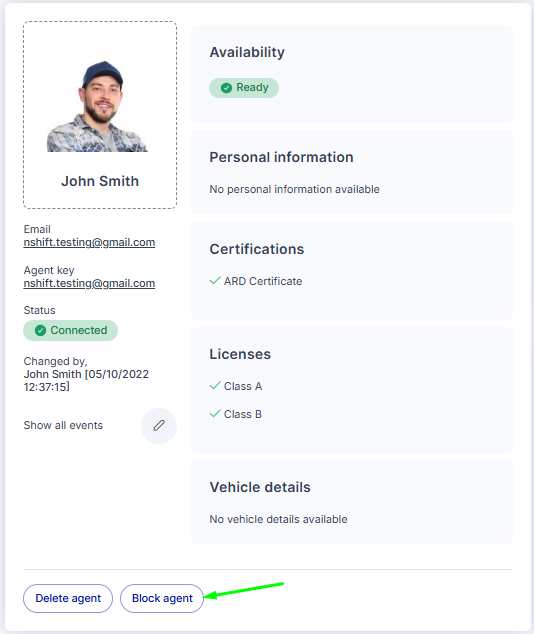Click John Smith's profile photo

click(98, 106)
